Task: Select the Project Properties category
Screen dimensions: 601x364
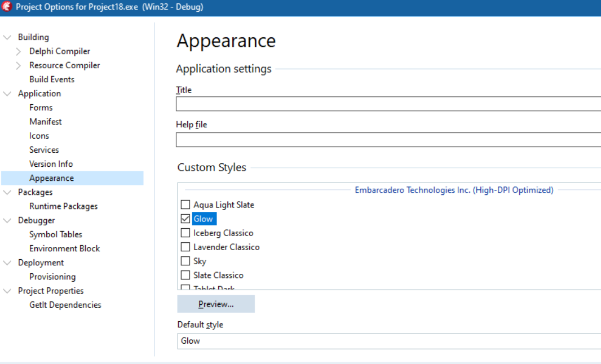Action: click(51, 291)
